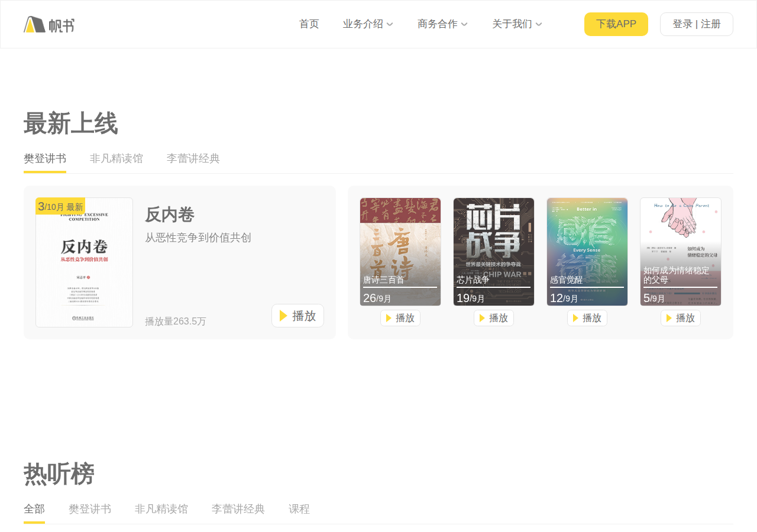Click 播放量263.5万 play count

(176, 322)
